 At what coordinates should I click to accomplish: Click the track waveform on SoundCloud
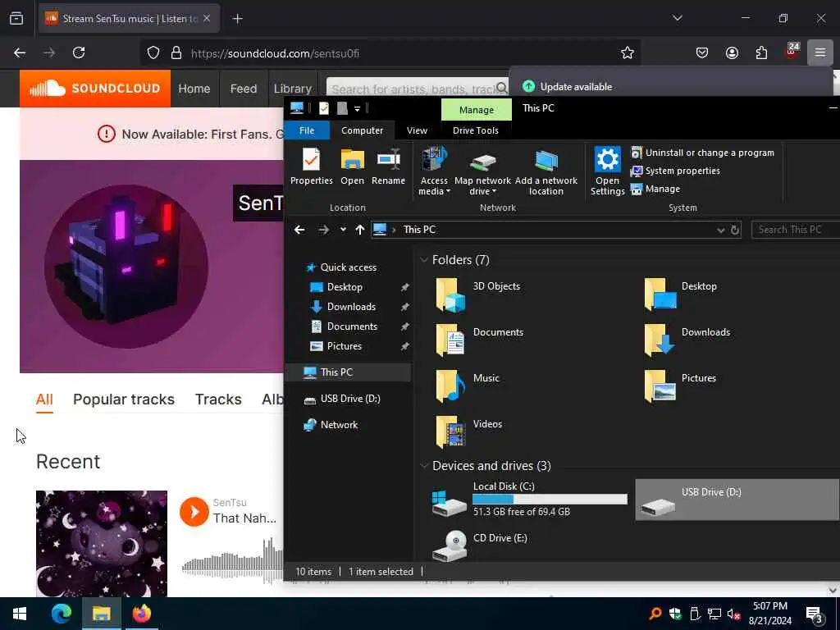click(232, 559)
